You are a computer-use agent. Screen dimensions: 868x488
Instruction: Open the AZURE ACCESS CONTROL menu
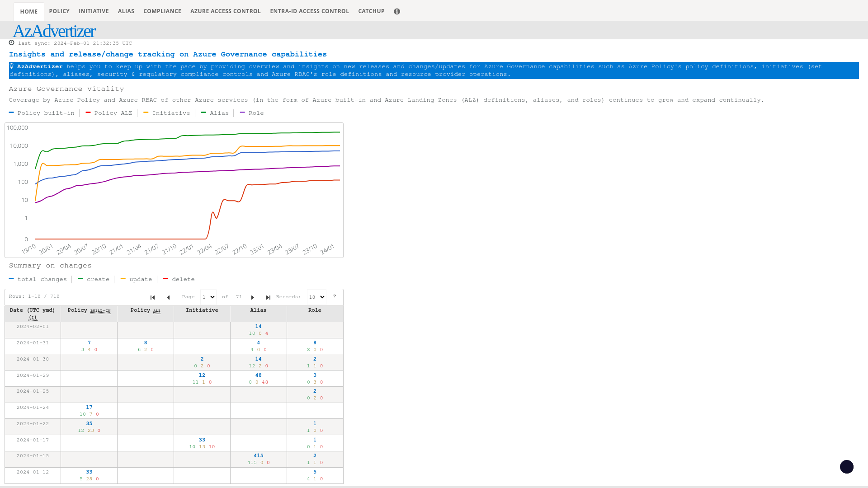coord(226,11)
